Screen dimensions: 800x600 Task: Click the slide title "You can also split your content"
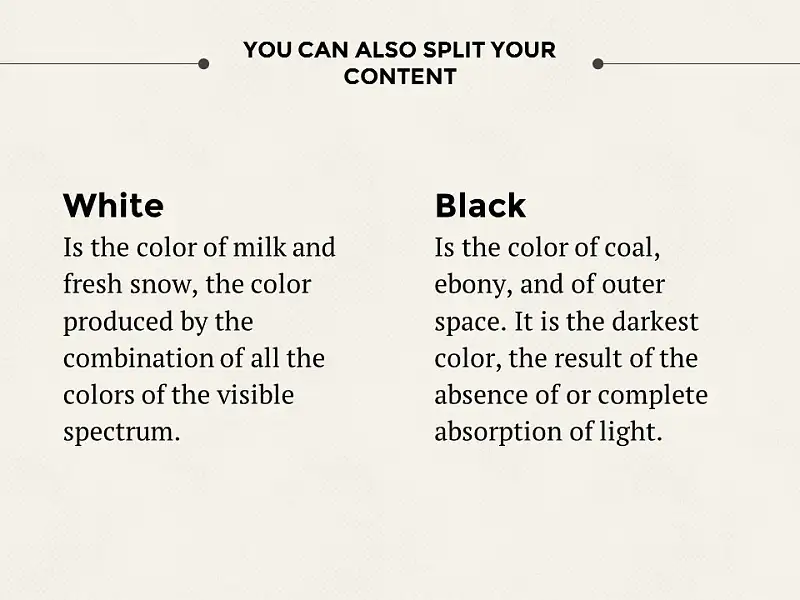(x=399, y=63)
